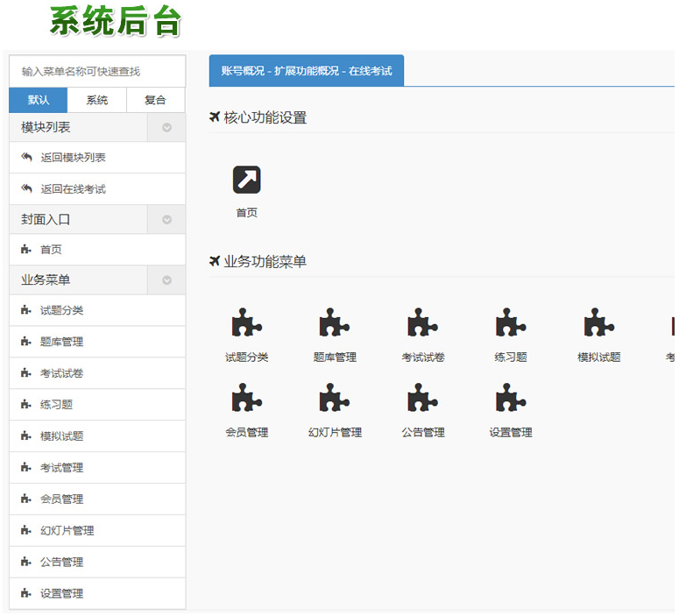Click the 考试试卷 puzzle icon in main panel

(x=423, y=323)
